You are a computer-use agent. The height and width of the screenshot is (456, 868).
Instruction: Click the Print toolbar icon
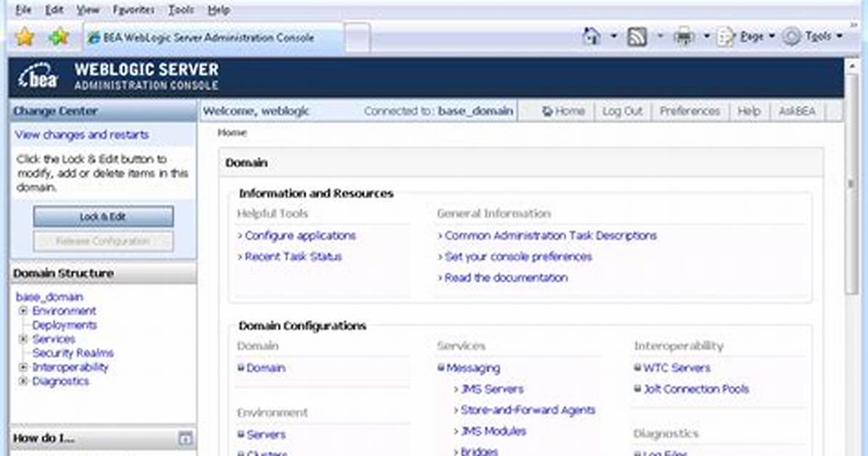click(684, 36)
